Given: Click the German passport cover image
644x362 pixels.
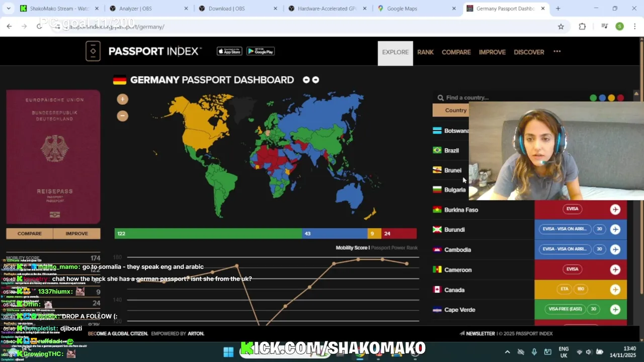Looking at the screenshot, I should click(x=53, y=157).
